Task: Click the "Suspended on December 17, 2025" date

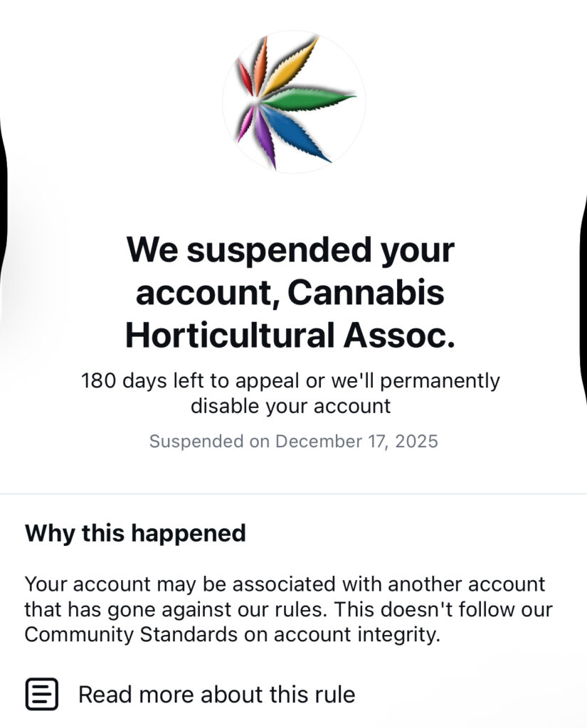Action: 293,441
